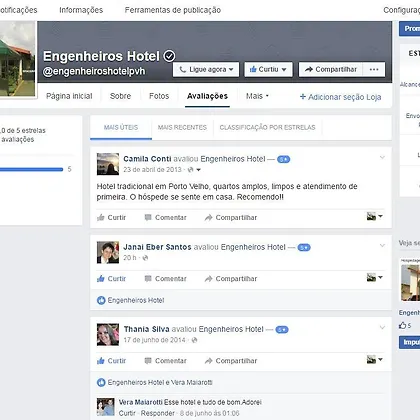Screen dimensions: 420x420
Task: Click the 5-star badge on Janai Eber Santos' review
Action: [x=304, y=247]
